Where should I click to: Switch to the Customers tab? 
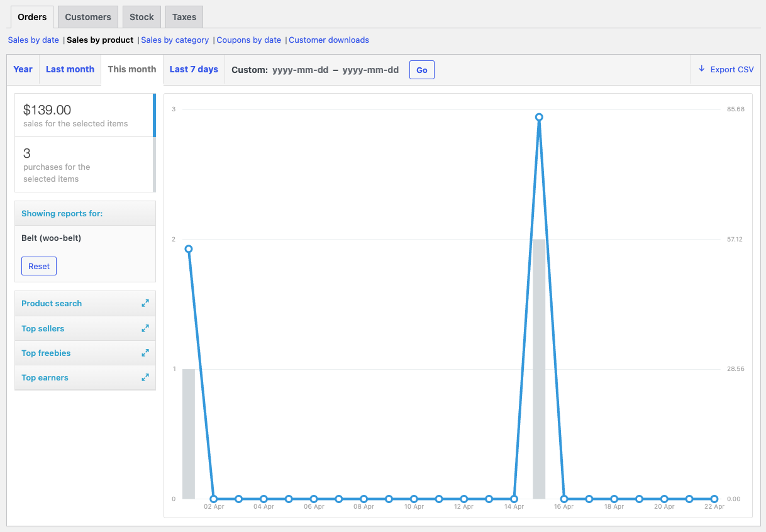(88, 17)
